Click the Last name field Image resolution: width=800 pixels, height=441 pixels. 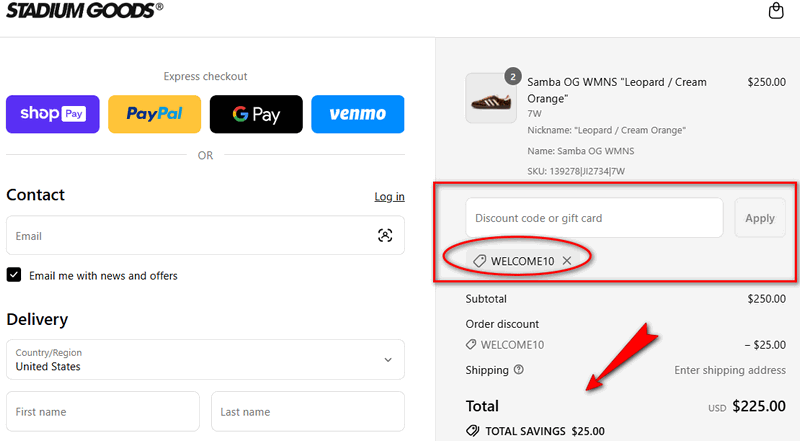point(307,411)
